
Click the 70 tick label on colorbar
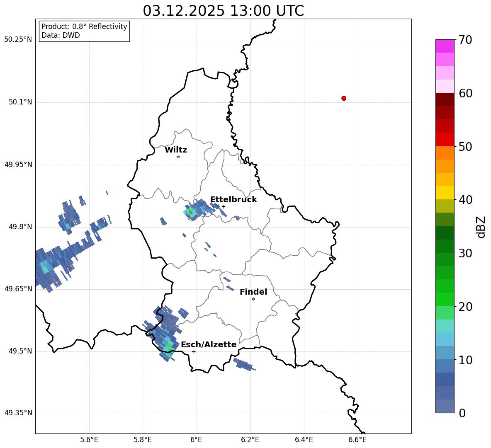point(465,40)
